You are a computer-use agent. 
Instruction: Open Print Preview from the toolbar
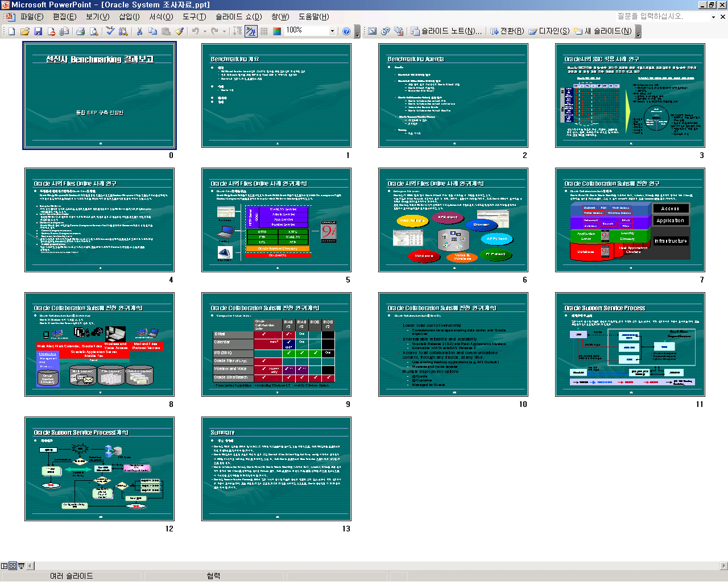94,31
